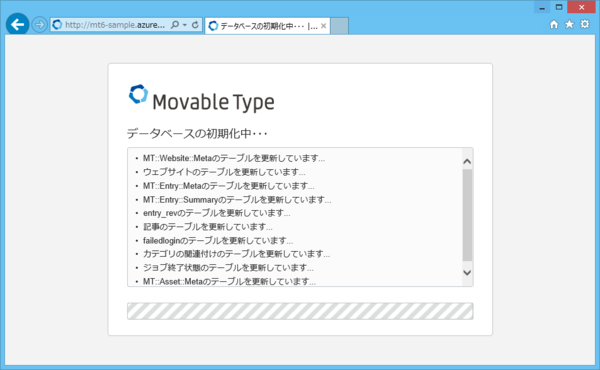Click the ウェブサイトのテーブル update line
600x370 pixels.
[x=224, y=172]
